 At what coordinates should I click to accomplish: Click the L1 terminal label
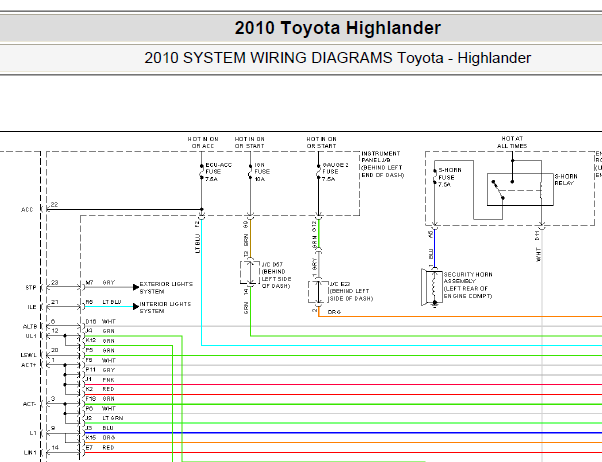point(33,433)
